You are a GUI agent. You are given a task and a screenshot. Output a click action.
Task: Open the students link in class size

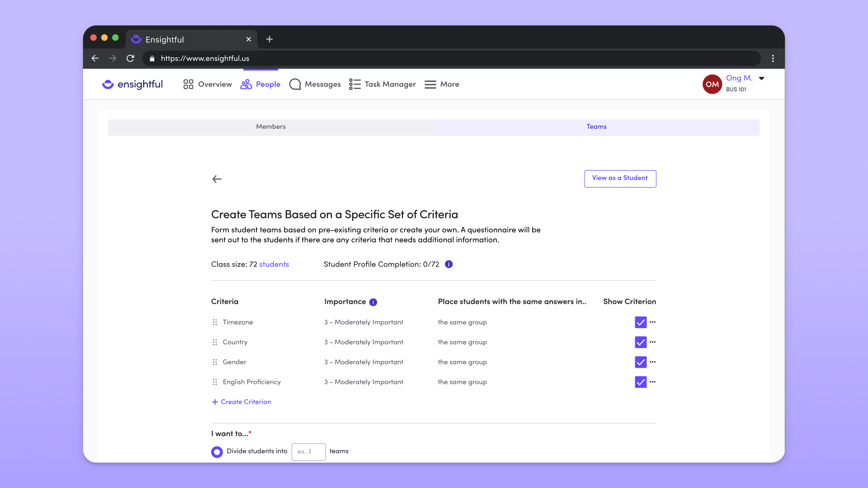[274, 264]
